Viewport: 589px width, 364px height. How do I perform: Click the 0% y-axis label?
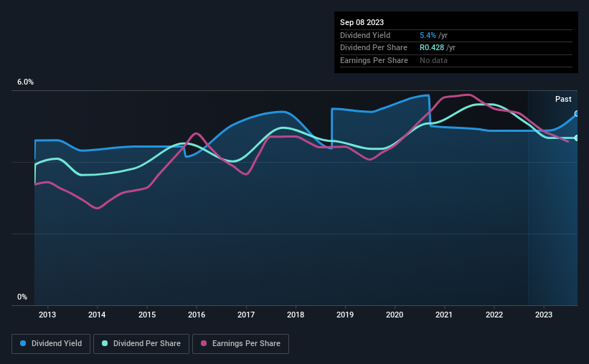[22, 297]
